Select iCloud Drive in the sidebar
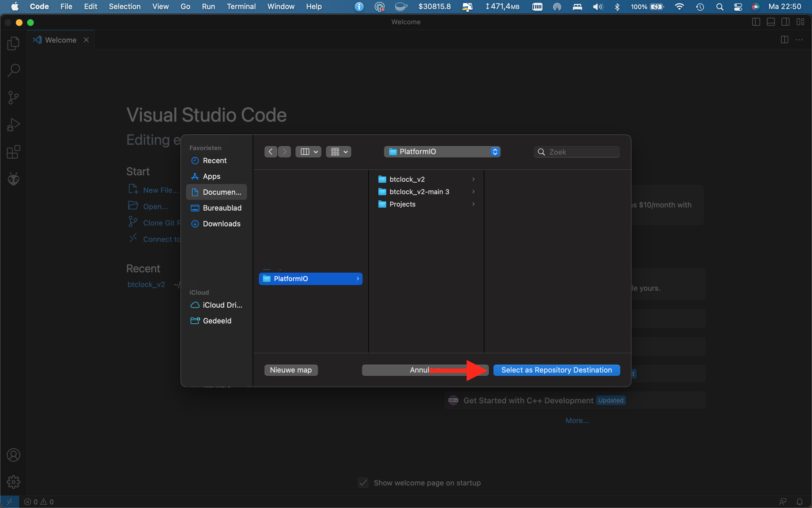The image size is (812, 508). coord(217,305)
